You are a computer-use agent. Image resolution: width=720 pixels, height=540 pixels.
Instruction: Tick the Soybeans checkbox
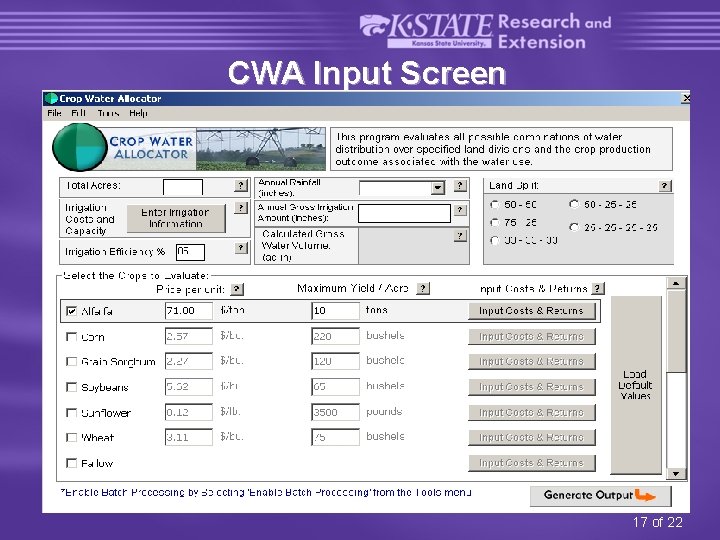71,387
